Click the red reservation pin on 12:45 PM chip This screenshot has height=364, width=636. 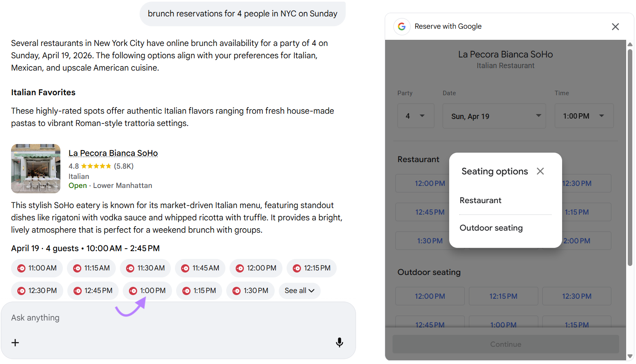click(78, 291)
